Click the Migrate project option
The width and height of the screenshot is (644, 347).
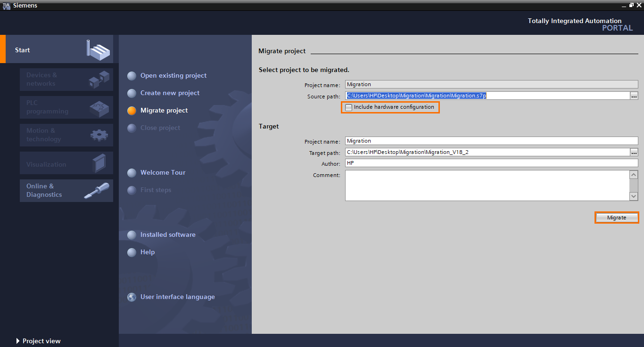click(x=164, y=110)
